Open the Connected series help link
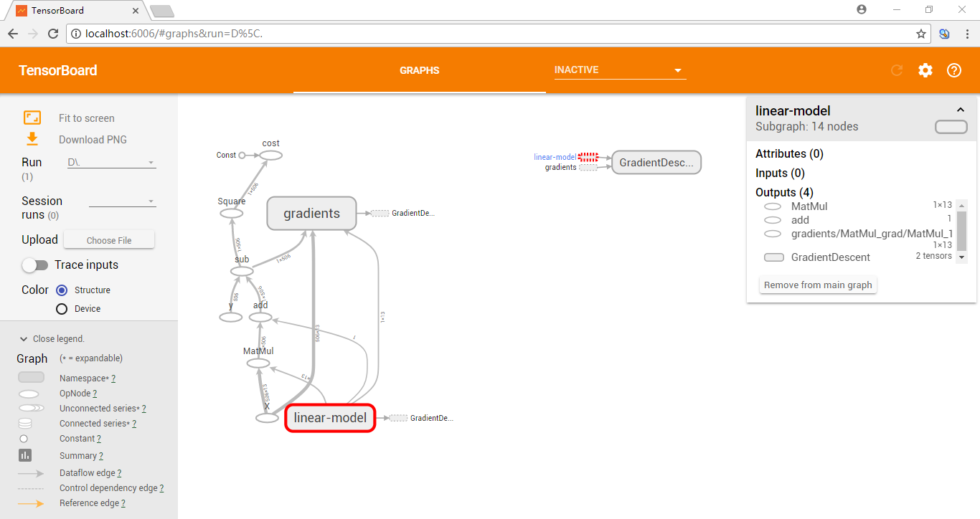The width and height of the screenshot is (980, 519). pos(134,424)
